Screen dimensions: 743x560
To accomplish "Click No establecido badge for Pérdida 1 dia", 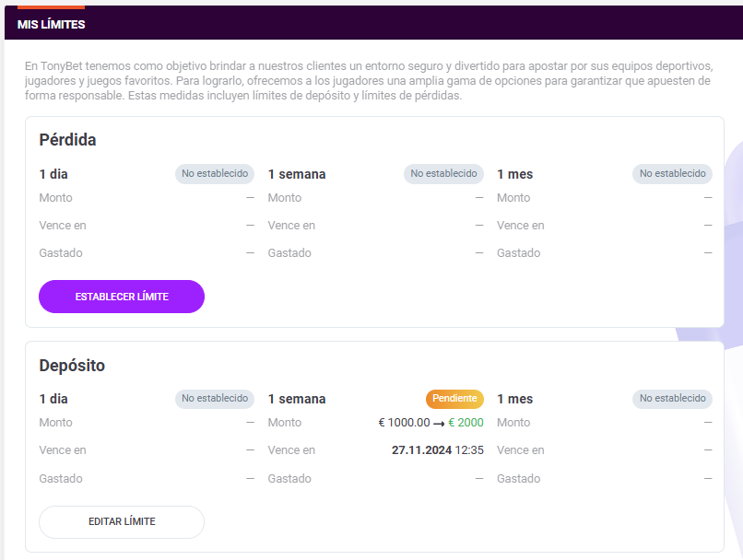I will click(215, 174).
